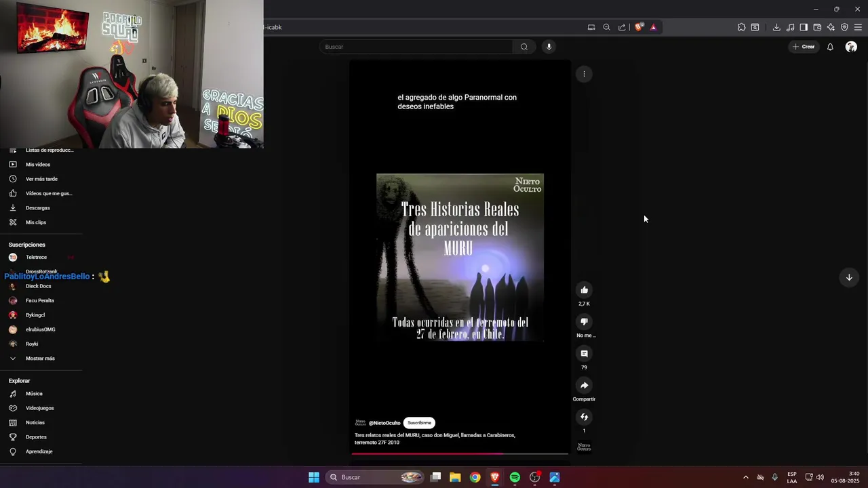Open Ver más tarde in the sidebar
The height and width of the screenshot is (488, 868).
(x=41, y=179)
